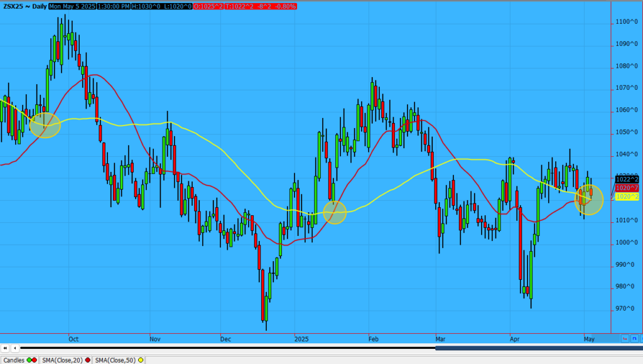
Task: Click the black 1022^2 price axis tag
Action: click(627, 179)
